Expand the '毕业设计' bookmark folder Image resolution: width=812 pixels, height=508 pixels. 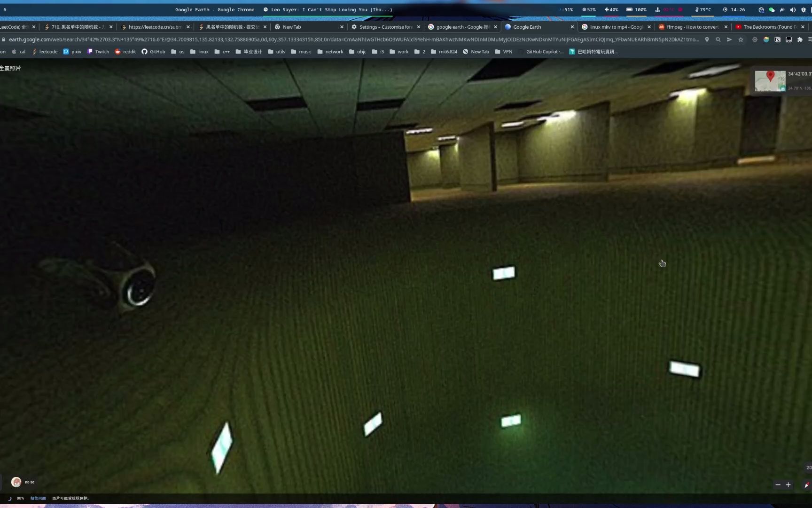249,52
